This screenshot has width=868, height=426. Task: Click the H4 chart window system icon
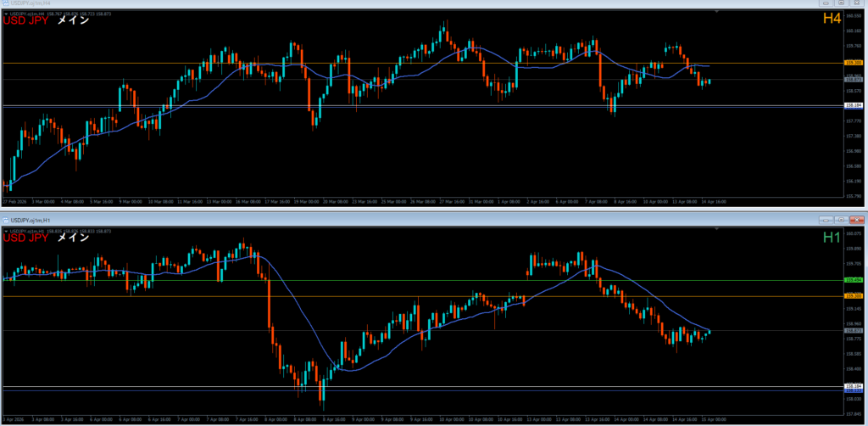pyautogui.click(x=5, y=4)
